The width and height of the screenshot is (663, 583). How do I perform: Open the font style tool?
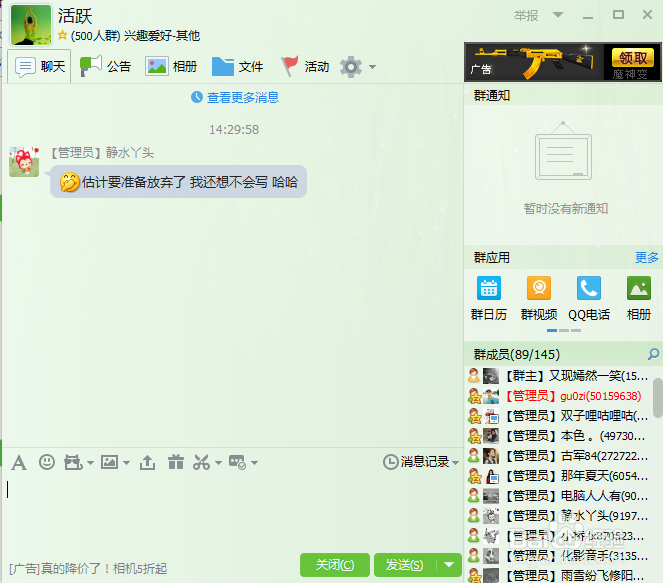click(x=19, y=462)
